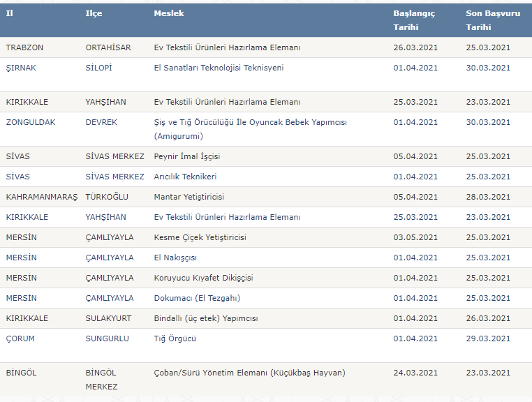The width and height of the screenshot is (532, 402).
Task: Click the 'Il' column header
Action: point(10,13)
